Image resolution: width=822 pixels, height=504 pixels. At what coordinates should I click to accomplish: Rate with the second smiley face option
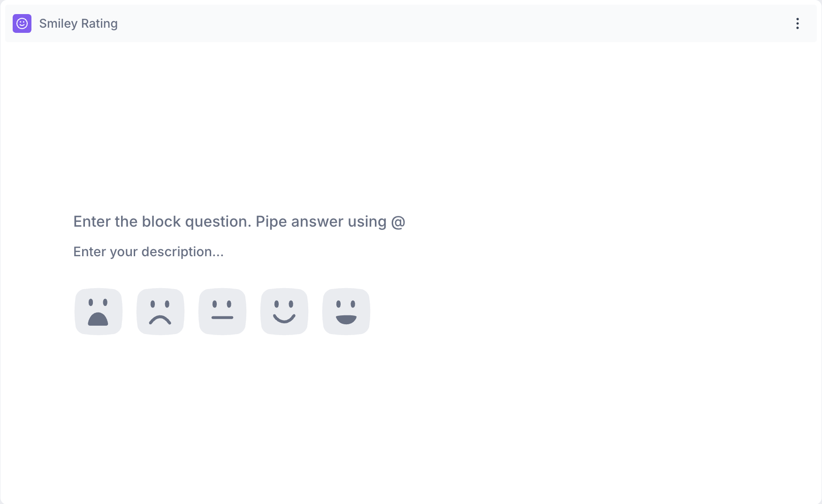tap(160, 312)
